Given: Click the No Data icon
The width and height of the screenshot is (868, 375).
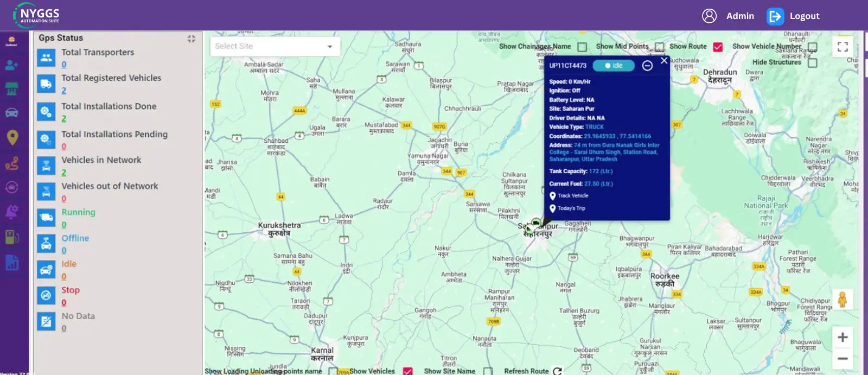Looking at the screenshot, I should [x=46, y=322].
